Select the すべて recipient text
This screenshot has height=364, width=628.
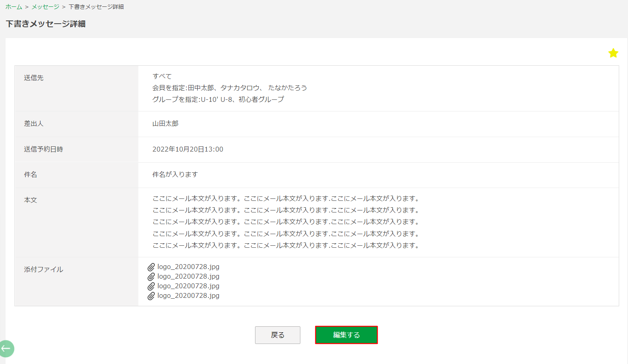coord(162,76)
